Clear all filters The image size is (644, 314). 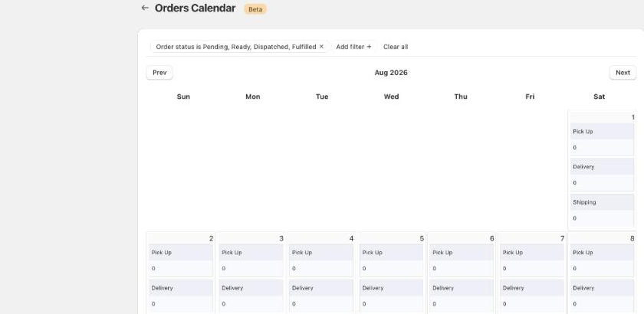[396, 47]
